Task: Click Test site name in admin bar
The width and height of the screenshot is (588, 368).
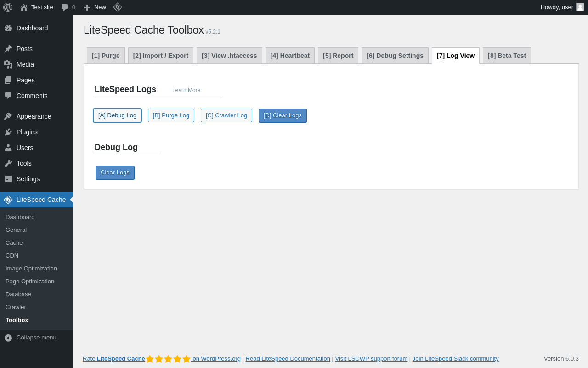Action: coord(42,7)
